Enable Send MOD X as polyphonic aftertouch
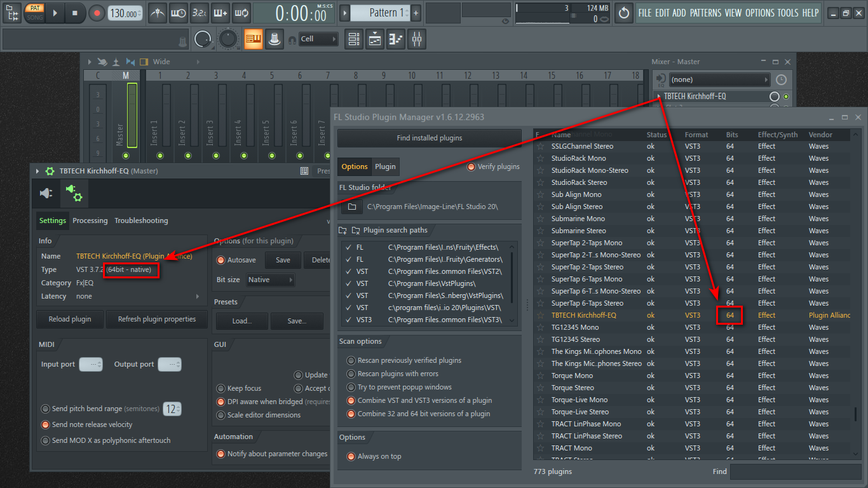The height and width of the screenshot is (488, 868). tap(46, 440)
